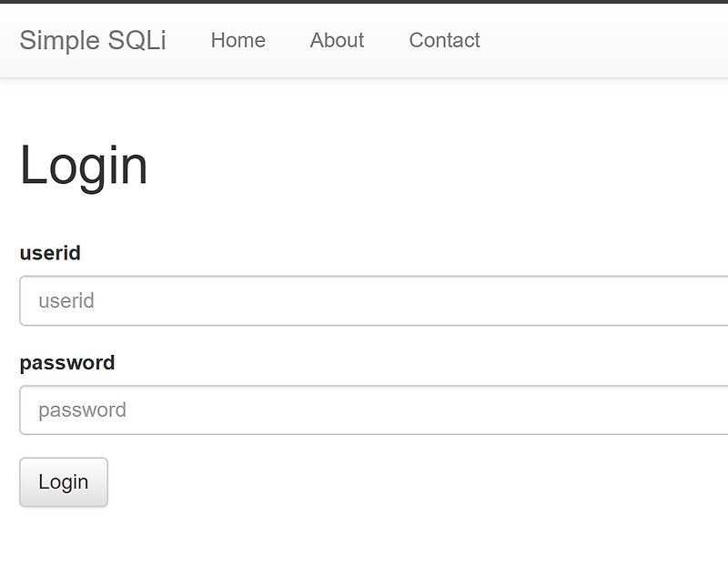Click the Home link in the navbar
This screenshot has width=728, height=586.
[x=238, y=41]
